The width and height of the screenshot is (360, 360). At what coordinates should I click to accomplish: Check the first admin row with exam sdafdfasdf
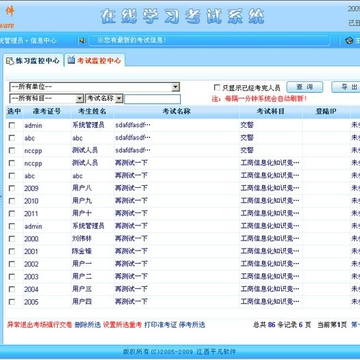pyautogui.click(x=12, y=125)
